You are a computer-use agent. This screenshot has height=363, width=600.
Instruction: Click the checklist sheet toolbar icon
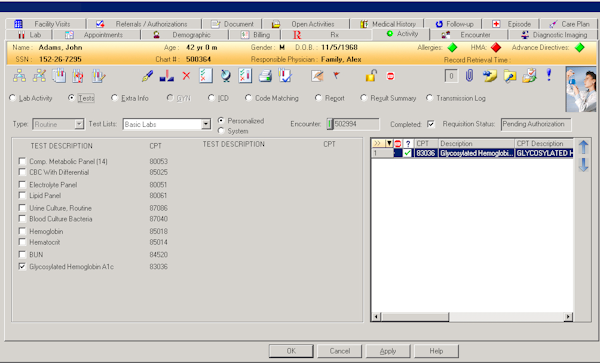click(206, 76)
